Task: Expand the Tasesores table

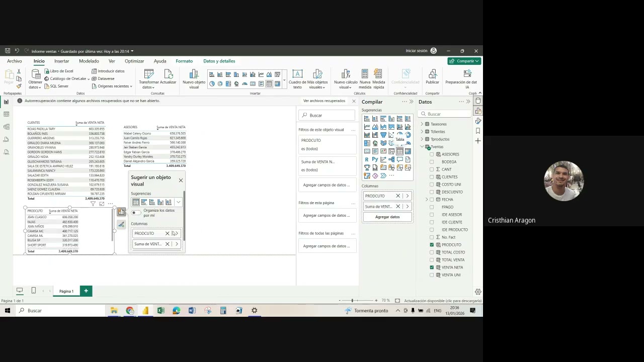Action: coord(422,124)
